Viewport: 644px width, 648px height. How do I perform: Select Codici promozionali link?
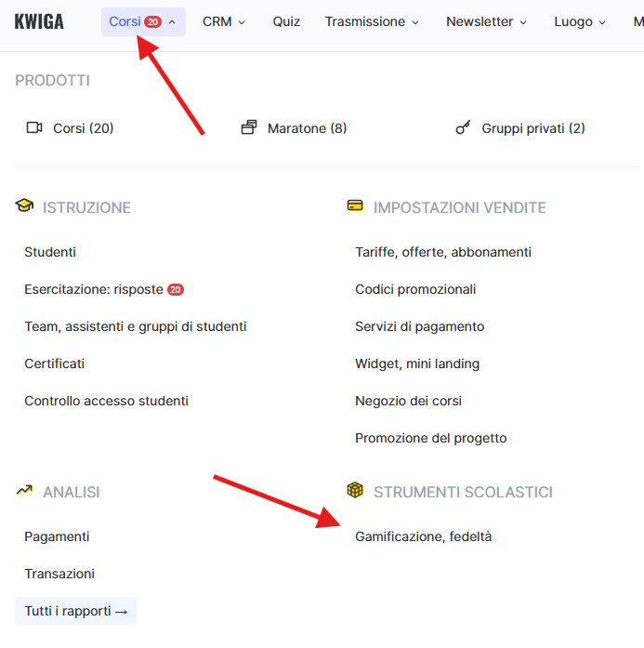pos(415,289)
